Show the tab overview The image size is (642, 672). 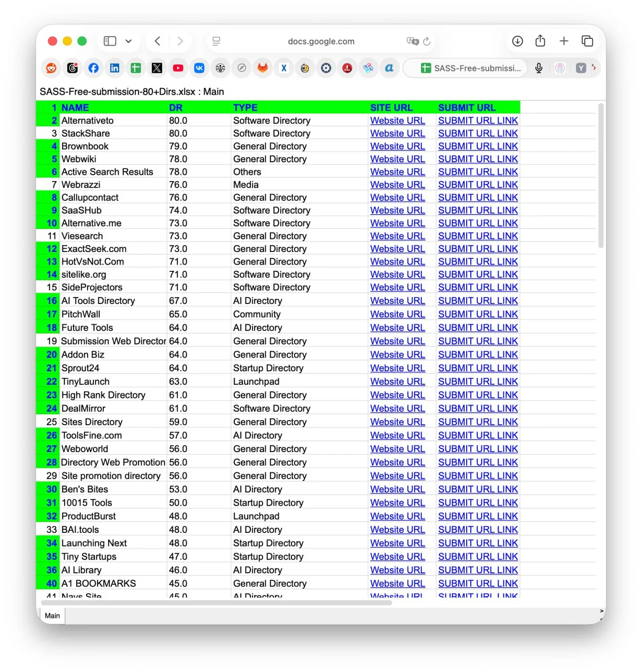click(x=587, y=41)
